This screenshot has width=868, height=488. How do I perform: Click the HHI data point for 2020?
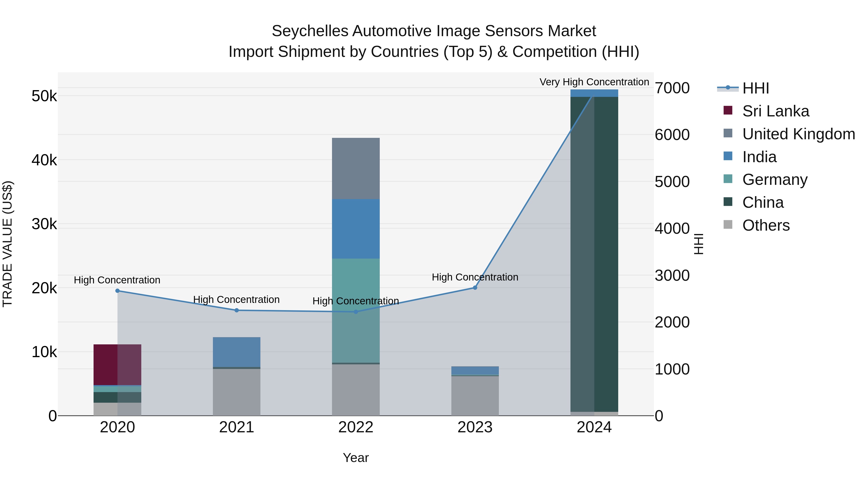(x=117, y=291)
